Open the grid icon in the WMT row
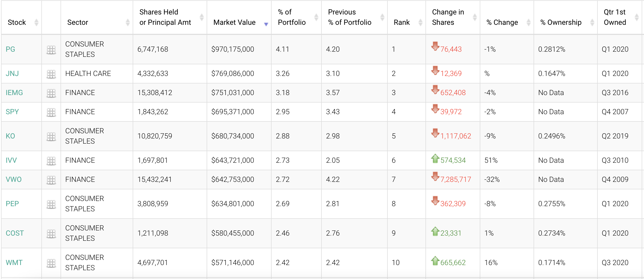Image resolution: width=644 pixels, height=279 pixels. coord(51,263)
